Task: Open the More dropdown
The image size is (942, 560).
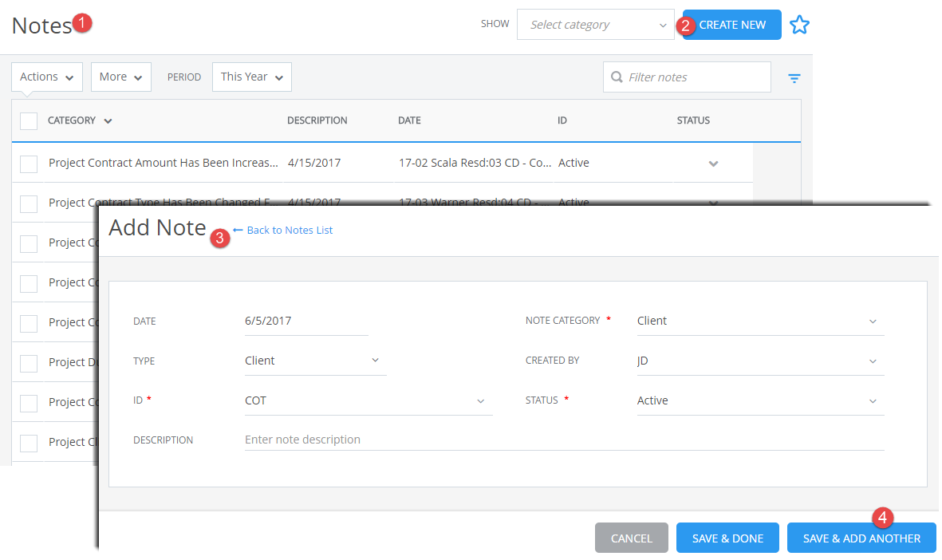Action: [120, 77]
